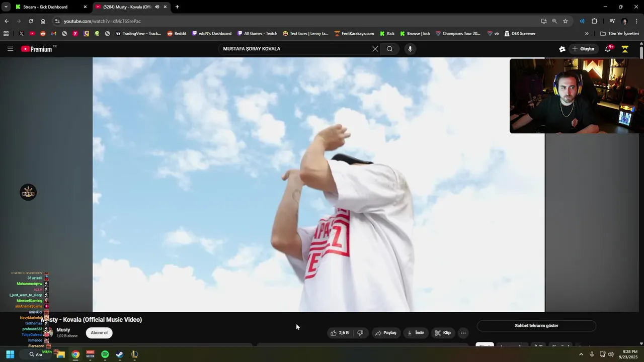Open YouTube guide hamburger menu
Image resolution: width=644 pixels, height=362 pixels.
tap(10, 49)
